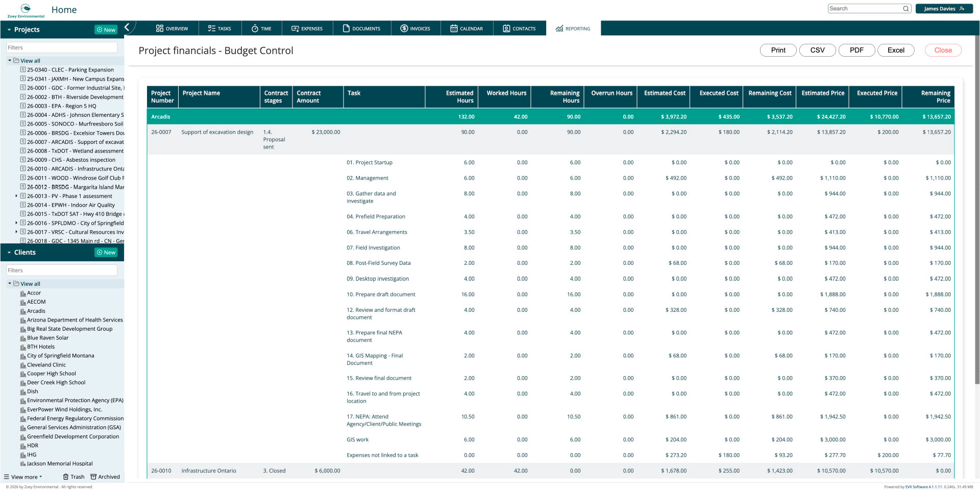Print the budget control report

778,50
